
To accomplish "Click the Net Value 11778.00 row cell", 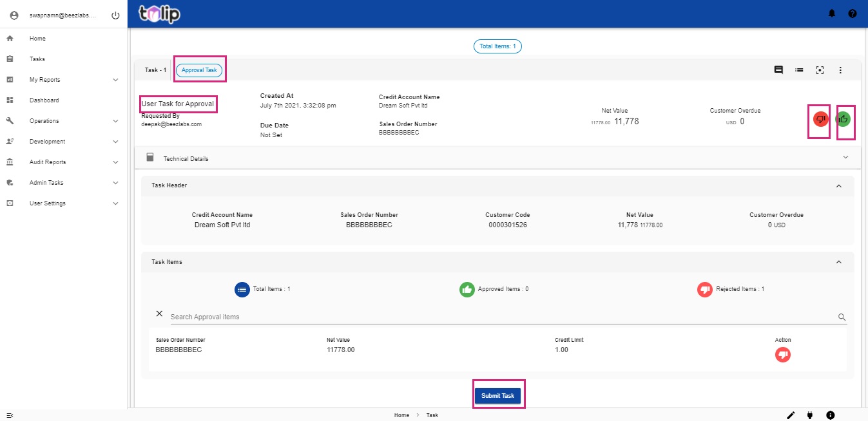I will click(x=340, y=350).
